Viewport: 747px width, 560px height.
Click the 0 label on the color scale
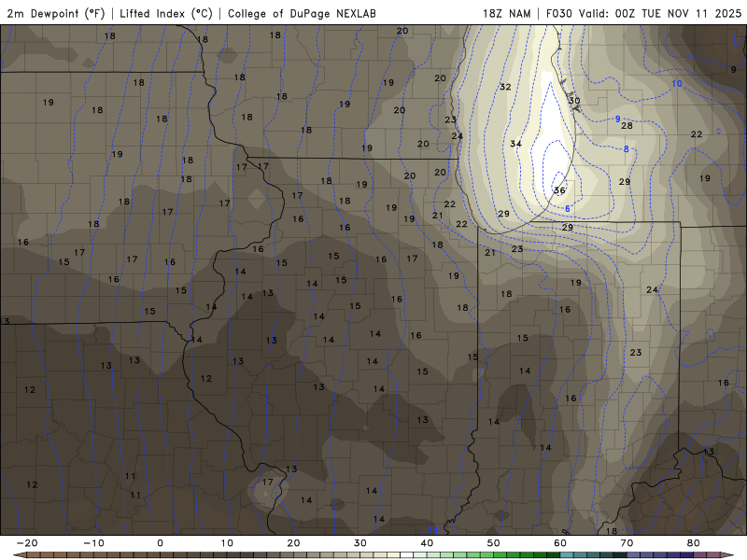click(160, 543)
